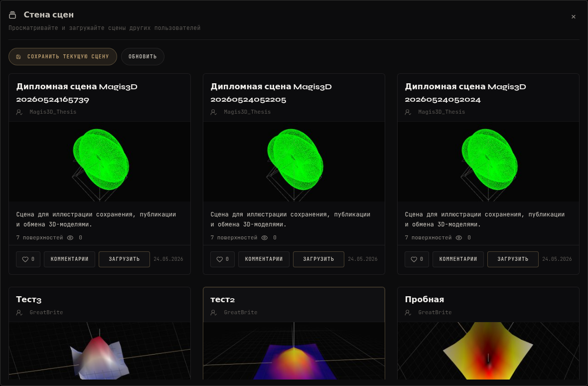
Task: Open the Тест3 surface preview thumbnail
Action: click(100, 351)
